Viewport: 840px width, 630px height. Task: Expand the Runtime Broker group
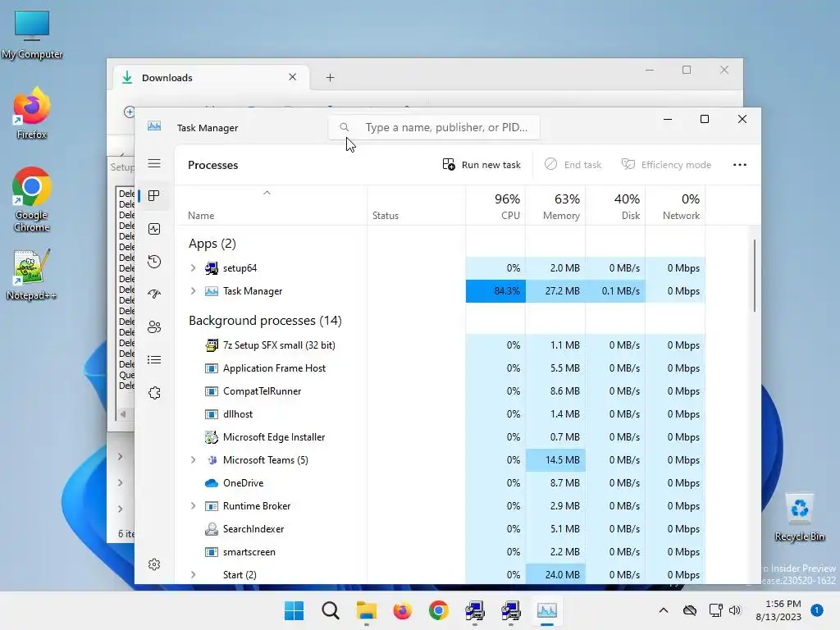(x=194, y=505)
